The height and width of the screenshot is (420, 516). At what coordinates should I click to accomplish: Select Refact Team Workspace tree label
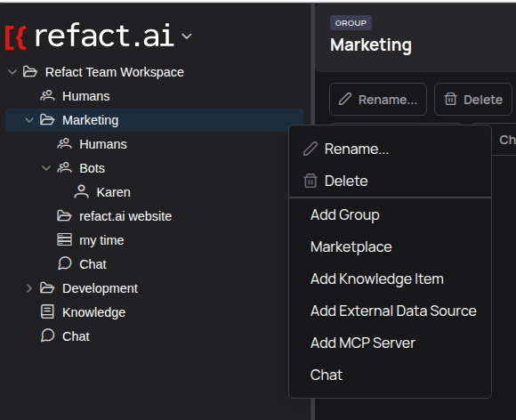(115, 72)
